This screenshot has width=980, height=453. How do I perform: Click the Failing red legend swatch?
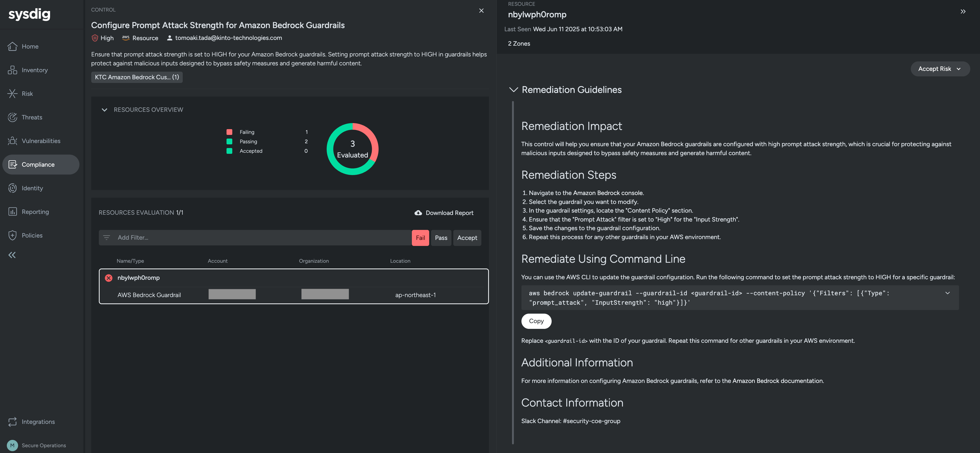pos(229,132)
